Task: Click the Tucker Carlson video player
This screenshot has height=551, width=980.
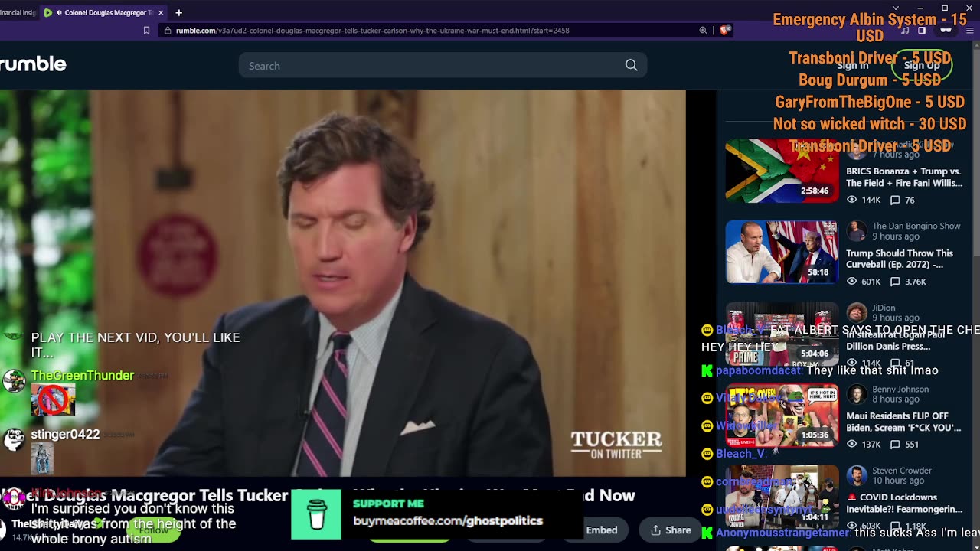Action: coord(343,283)
